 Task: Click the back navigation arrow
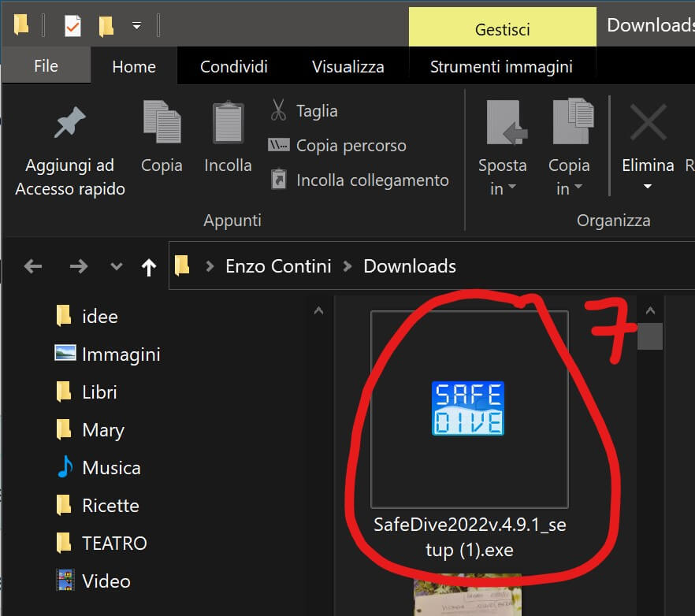click(x=33, y=266)
